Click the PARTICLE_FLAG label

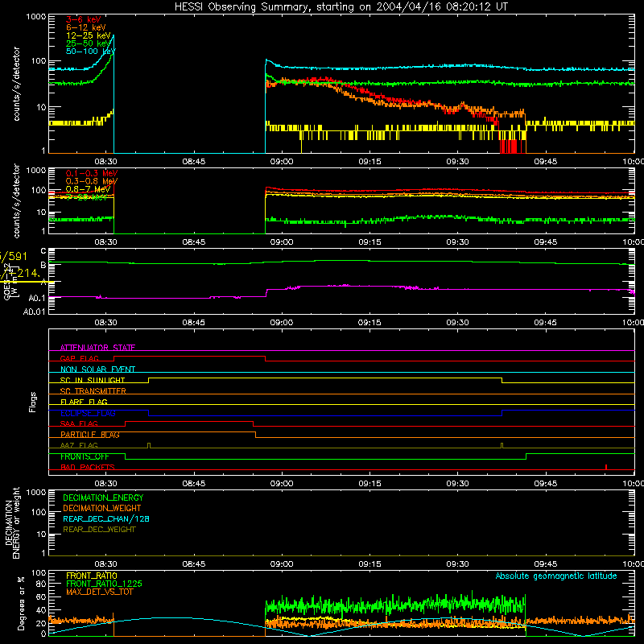tap(90, 435)
